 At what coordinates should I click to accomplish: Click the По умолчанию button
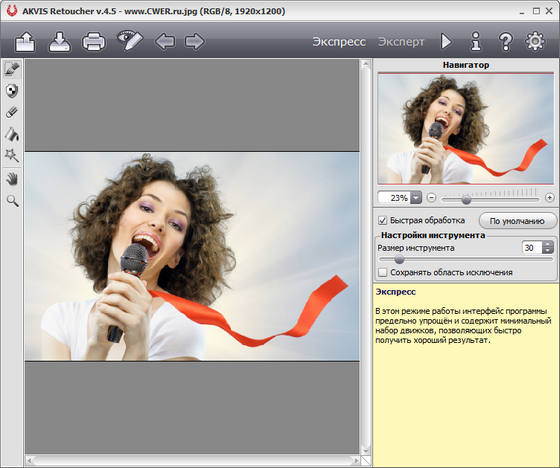coord(517,221)
